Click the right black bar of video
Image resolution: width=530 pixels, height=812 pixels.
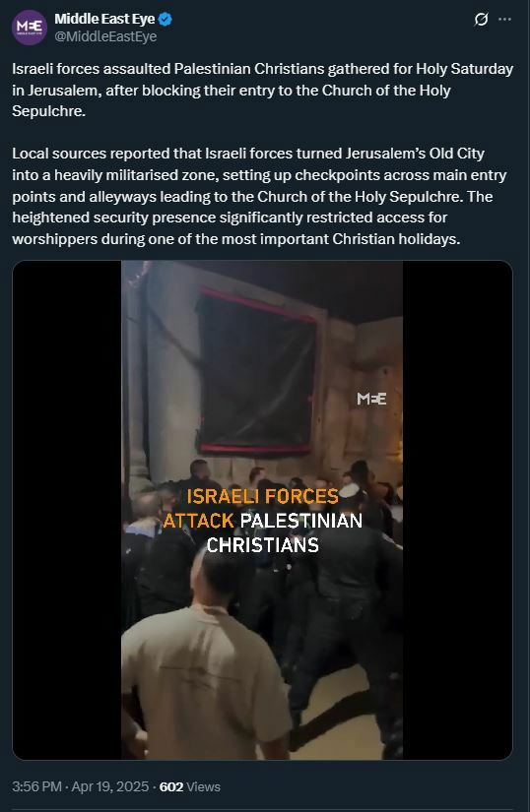pos(457,510)
